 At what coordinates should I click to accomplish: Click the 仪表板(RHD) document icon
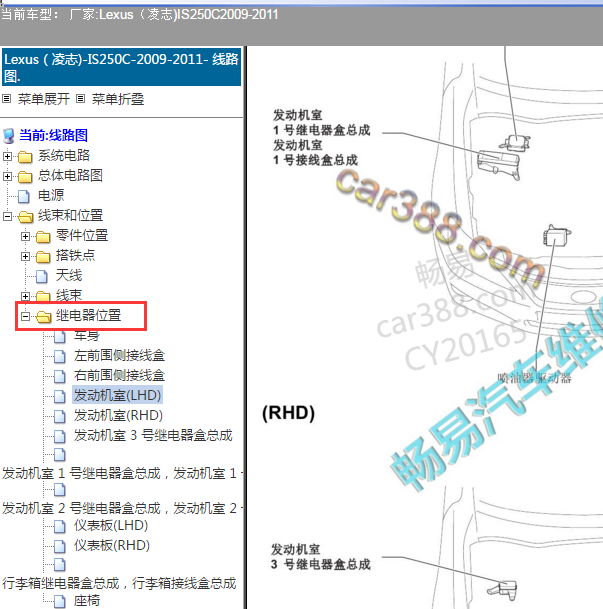coord(60,546)
